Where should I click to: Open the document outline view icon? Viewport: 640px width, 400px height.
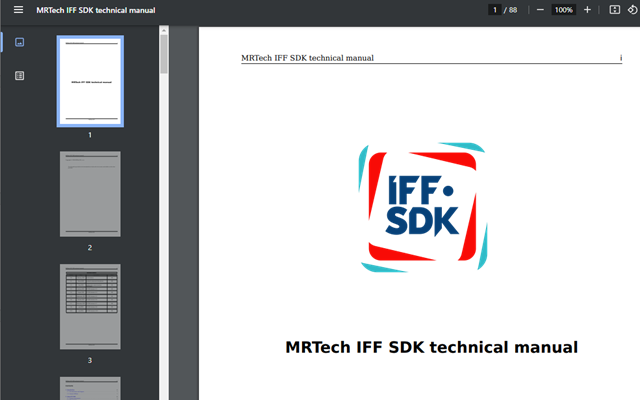[x=19, y=75]
